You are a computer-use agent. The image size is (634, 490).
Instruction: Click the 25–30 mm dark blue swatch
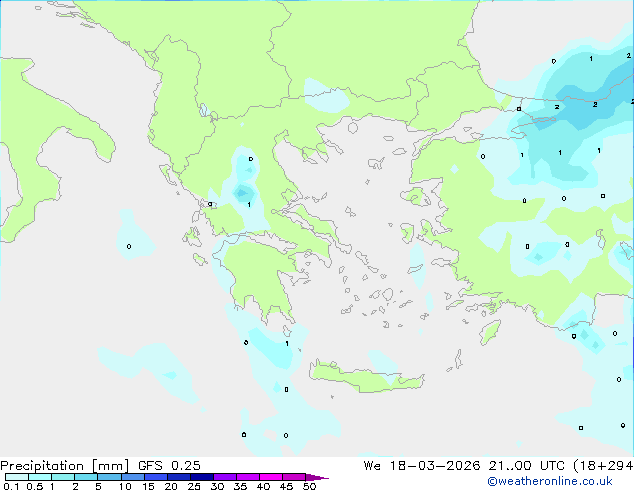pos(201,477)
